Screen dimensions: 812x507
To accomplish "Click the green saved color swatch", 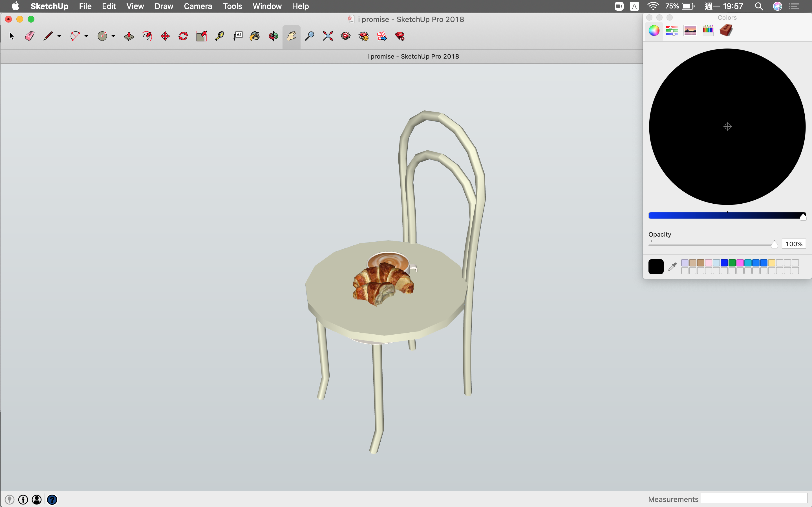I will pos(732,263).
